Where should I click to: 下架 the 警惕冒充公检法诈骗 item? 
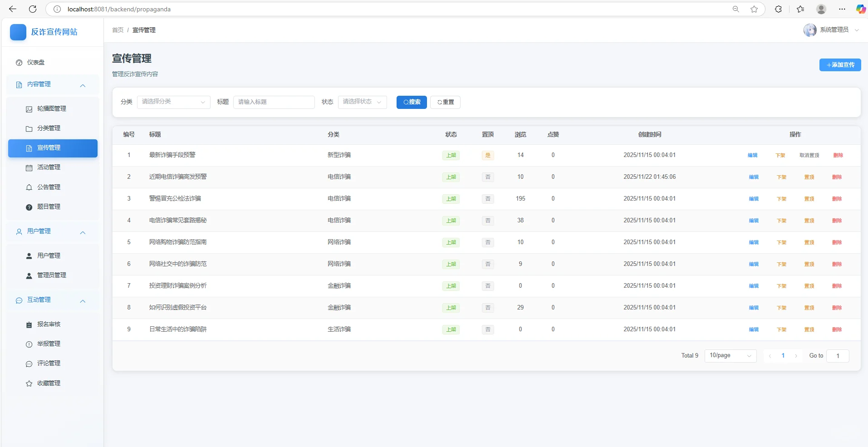(781, 198)
